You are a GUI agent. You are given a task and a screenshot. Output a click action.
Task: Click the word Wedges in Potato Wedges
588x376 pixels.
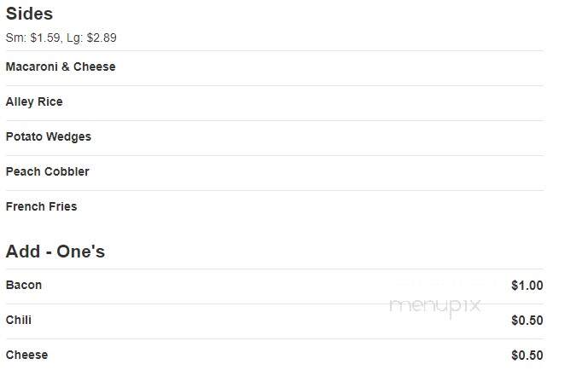(68, 137)
